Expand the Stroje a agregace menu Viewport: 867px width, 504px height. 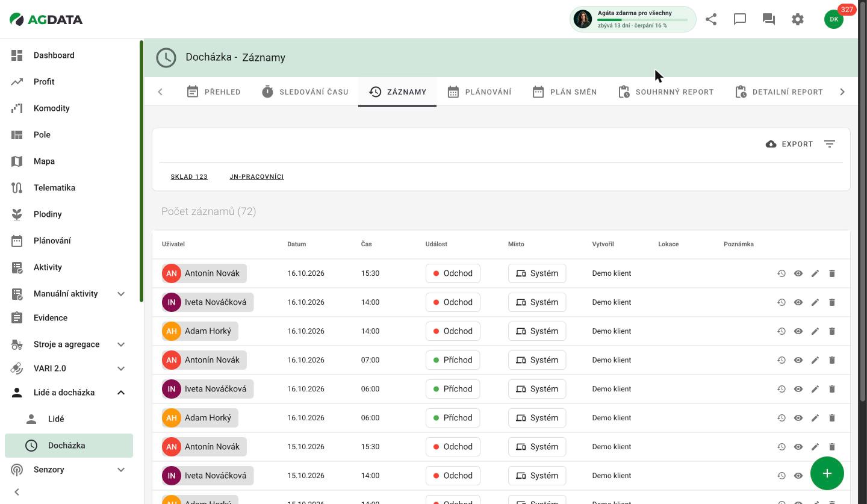(121, 344)
